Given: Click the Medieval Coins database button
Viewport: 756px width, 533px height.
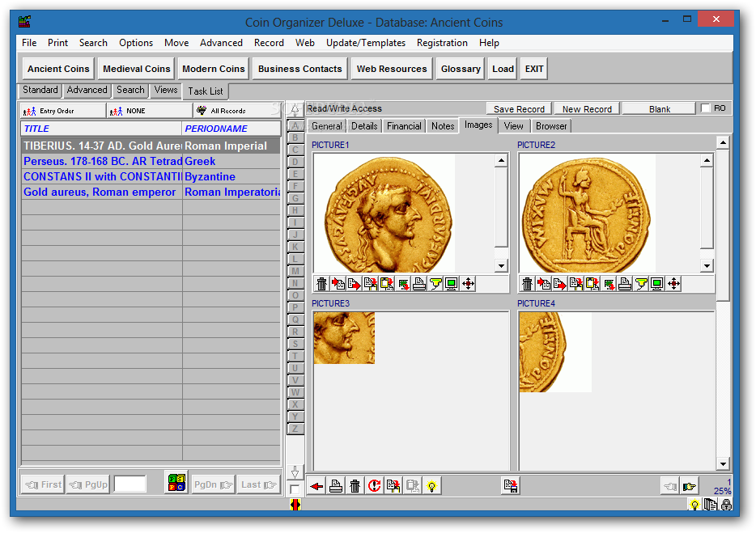Looking at the screenshot, I should pyautogui.click(x=137, y=69).
